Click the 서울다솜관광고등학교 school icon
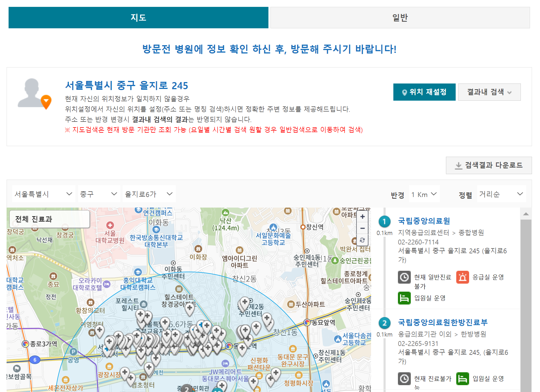The height and width of the screenshot is (392, 540). coord(338,339)
